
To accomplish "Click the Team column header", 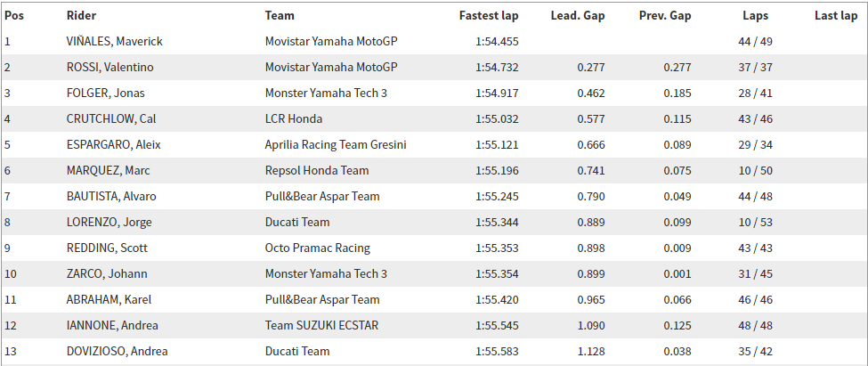I will (x=280, y=15).
